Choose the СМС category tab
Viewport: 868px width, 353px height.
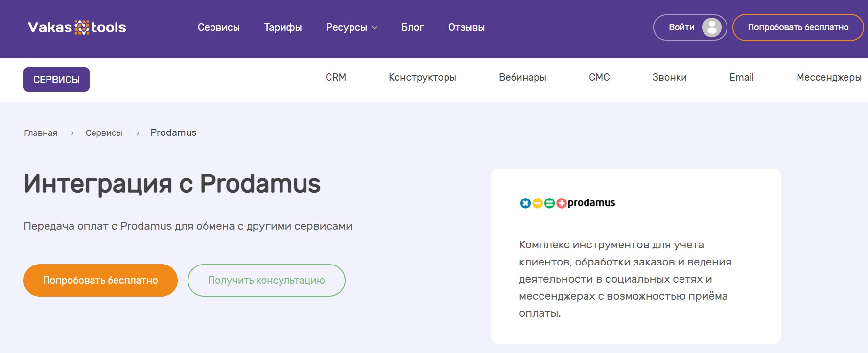coord(599,77)
